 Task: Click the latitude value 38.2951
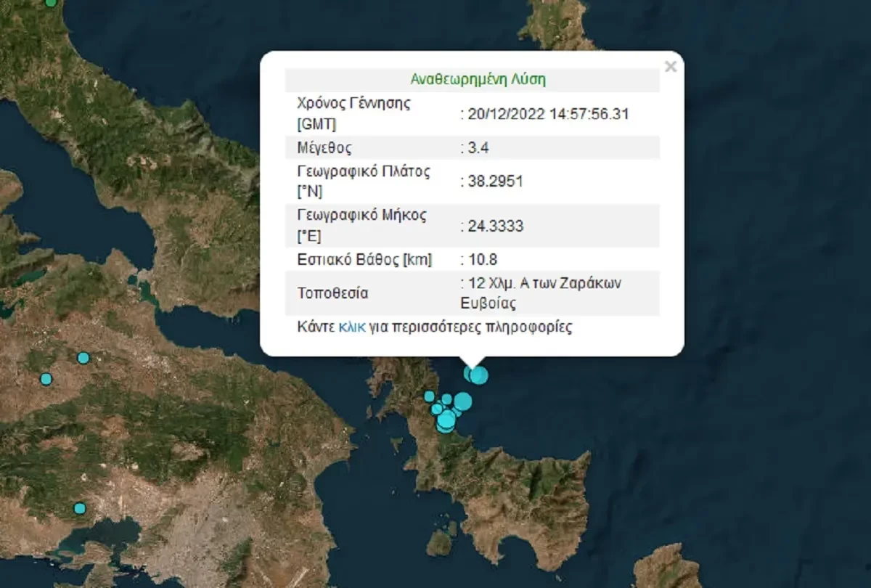click(x=494, y=182)
